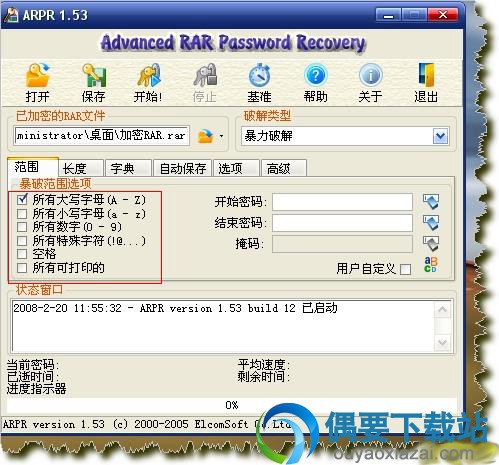Open the 自动保存 tab
The width and height of the screenshot is (499, 465).
[182, 168]
